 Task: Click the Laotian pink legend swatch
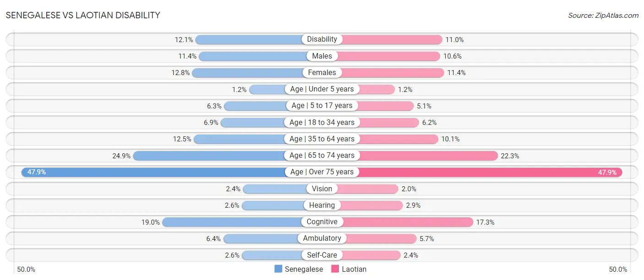335,269
